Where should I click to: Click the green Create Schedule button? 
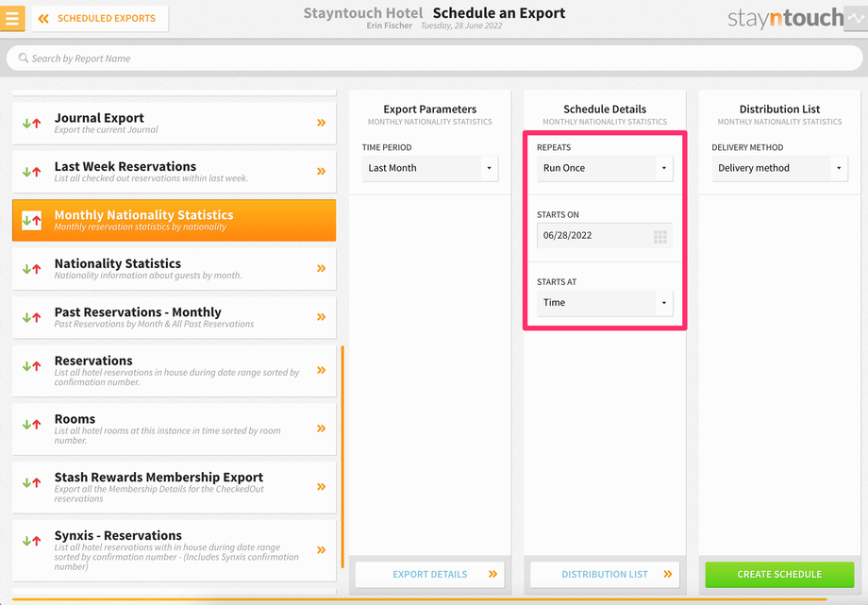779,575
